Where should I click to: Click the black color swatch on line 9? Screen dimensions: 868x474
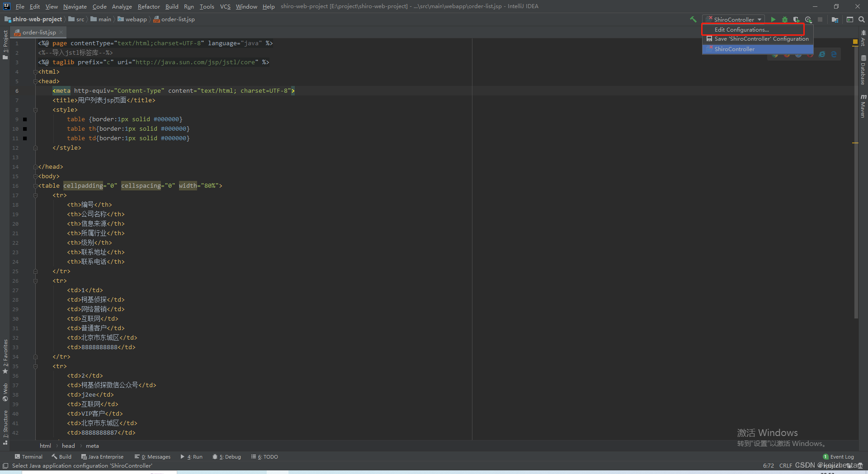[25, 119]
